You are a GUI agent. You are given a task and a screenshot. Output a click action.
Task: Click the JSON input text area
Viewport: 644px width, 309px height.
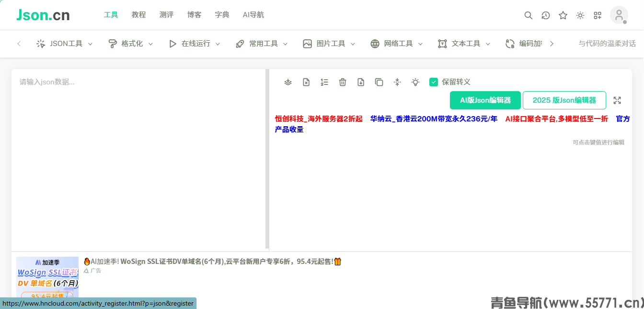138,160
